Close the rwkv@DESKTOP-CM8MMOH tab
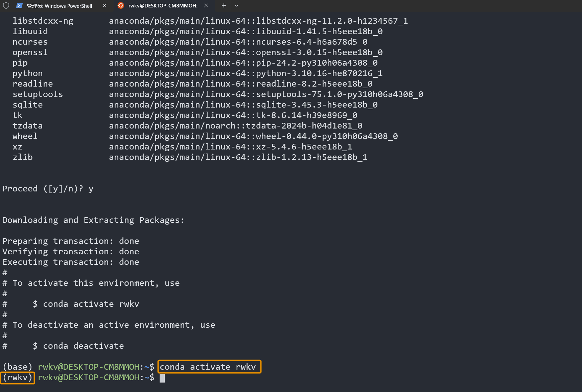Screen dimensions: 582x392 [206, 5]
